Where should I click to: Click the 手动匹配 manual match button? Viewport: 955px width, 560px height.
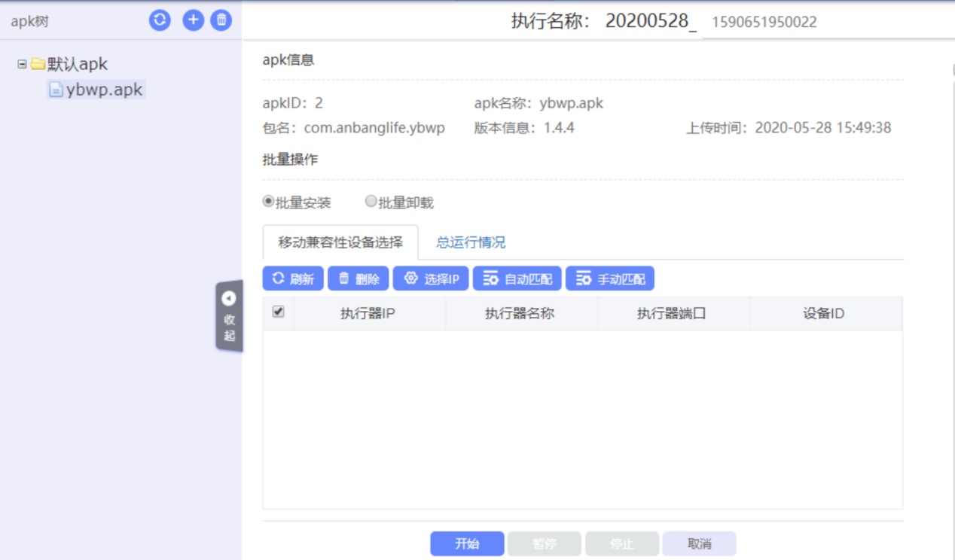pyautogui.click(x=610, y=278)
